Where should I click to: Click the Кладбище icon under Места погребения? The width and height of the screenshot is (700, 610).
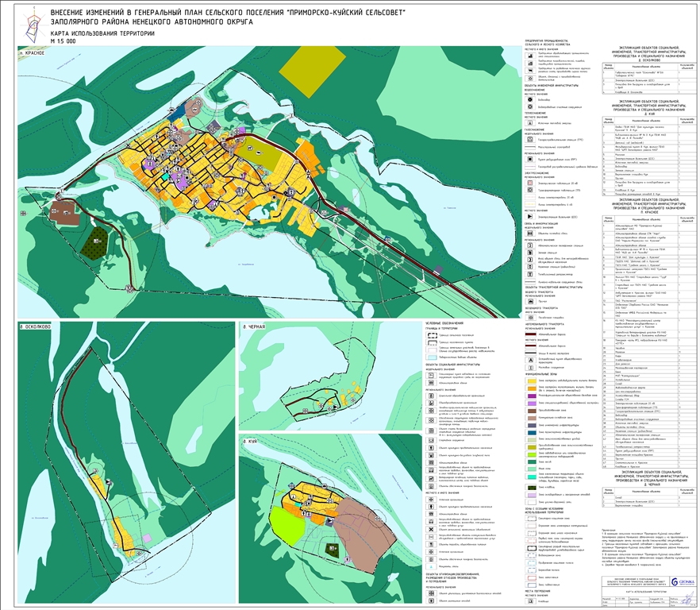tap(530, 601)
